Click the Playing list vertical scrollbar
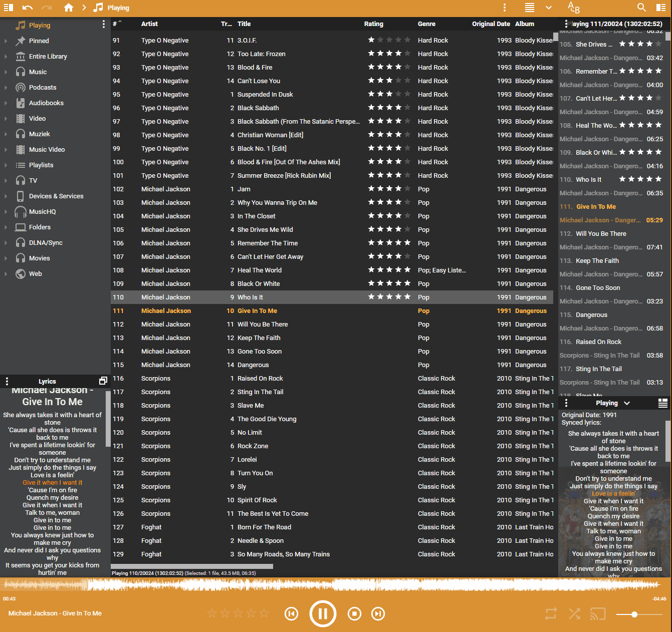This screenshot has width=672, height=632. click(667, 37)
